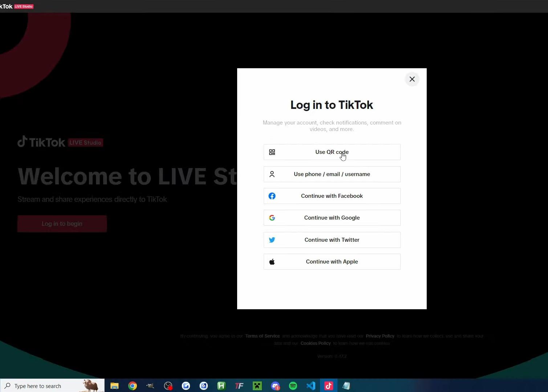Open Discord from the taskbar

pyautogui.click(x=275, y=386)
